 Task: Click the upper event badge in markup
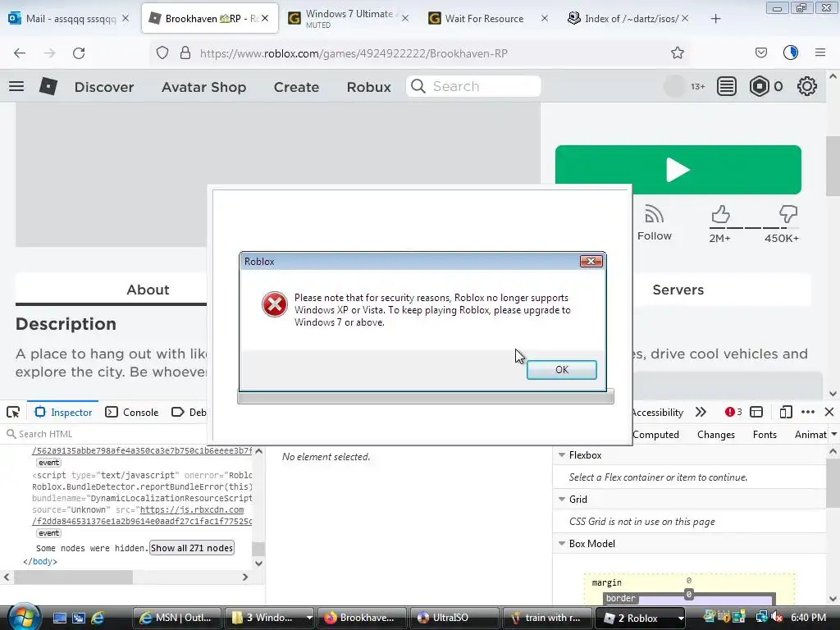(48, 463)
